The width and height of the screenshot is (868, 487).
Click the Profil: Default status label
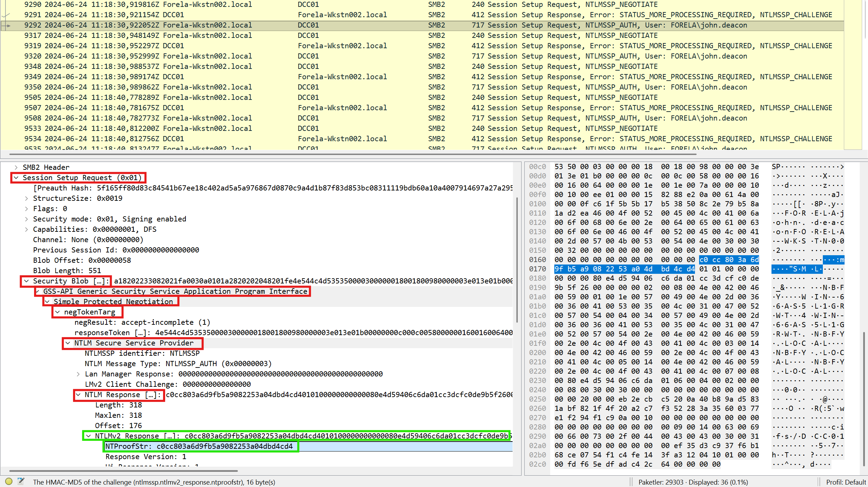[x=846, y=482]
